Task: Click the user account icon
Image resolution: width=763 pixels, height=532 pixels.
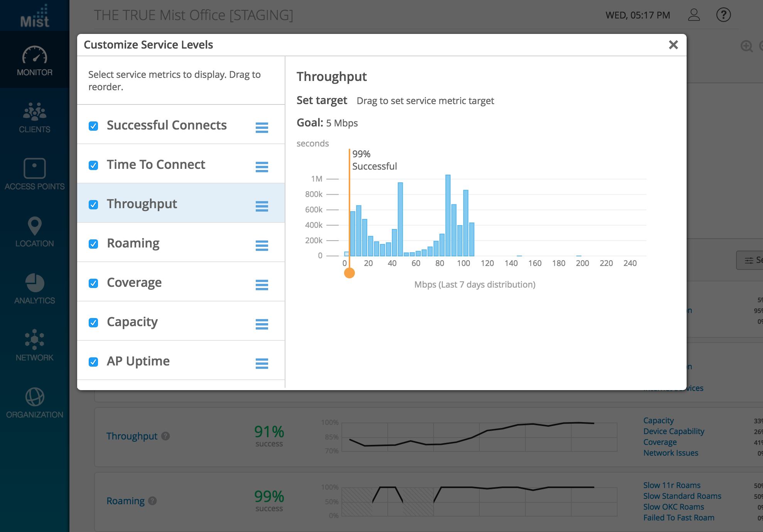Action: pyautogui.click(x=694, y=15)
